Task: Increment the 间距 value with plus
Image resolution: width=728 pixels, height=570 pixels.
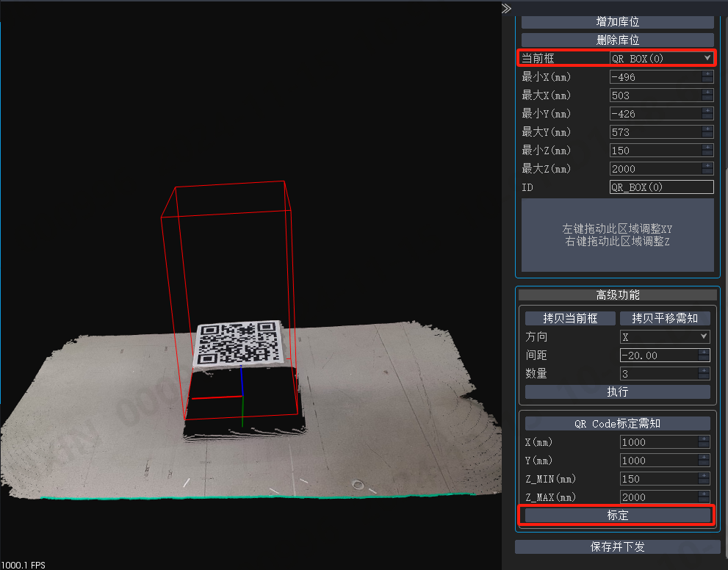Action: click(x=704, y=352)
